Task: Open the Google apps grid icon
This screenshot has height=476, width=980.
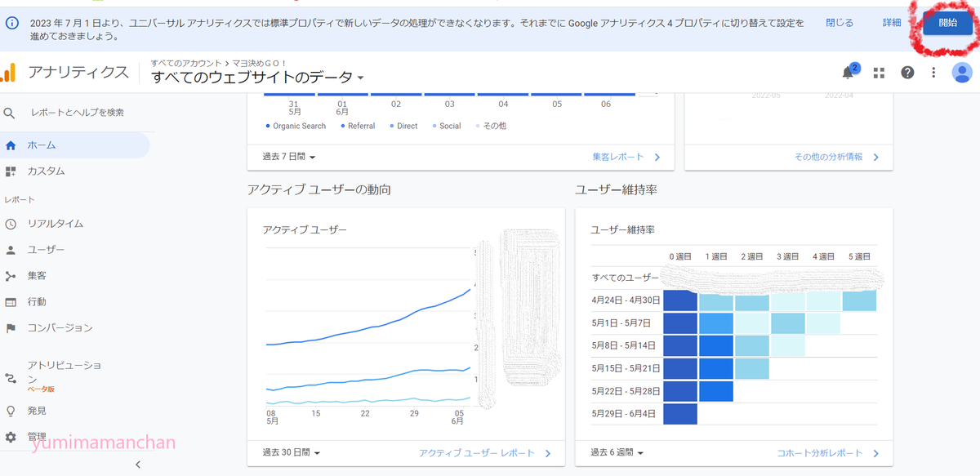Action: click(879, 73)
